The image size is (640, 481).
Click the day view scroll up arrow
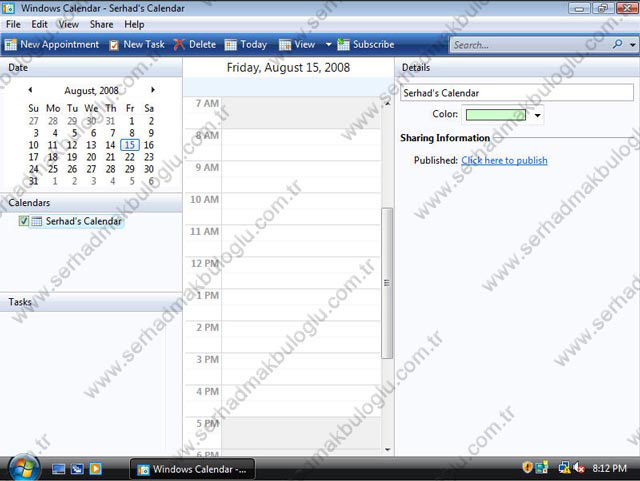tap(387, 103)
